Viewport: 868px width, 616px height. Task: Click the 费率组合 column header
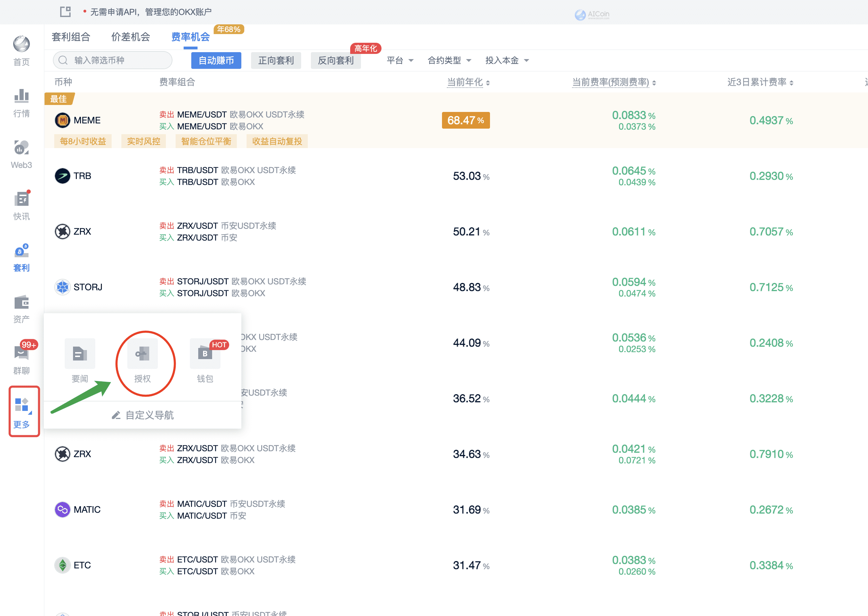(177, 82)
